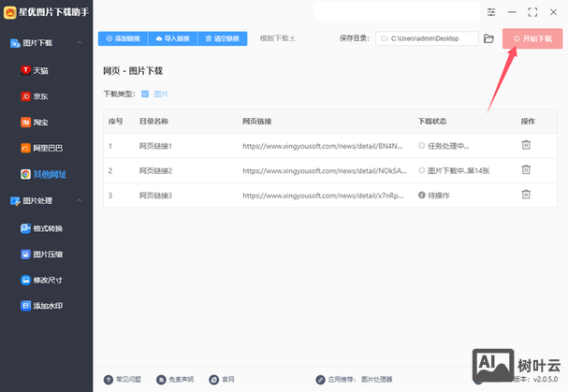Open the 图片压缩 tool
Screen dimensions: 568x392
[42, 254]
